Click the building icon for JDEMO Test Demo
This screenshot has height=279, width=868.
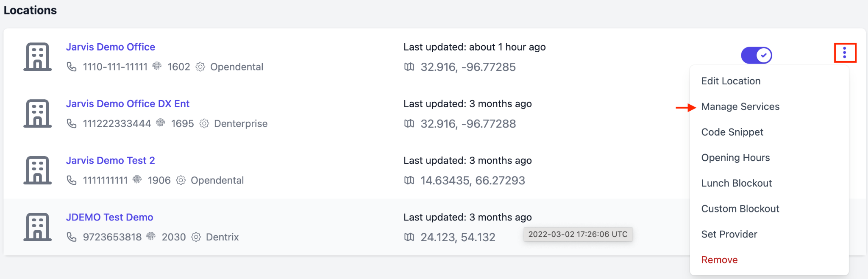37,227
